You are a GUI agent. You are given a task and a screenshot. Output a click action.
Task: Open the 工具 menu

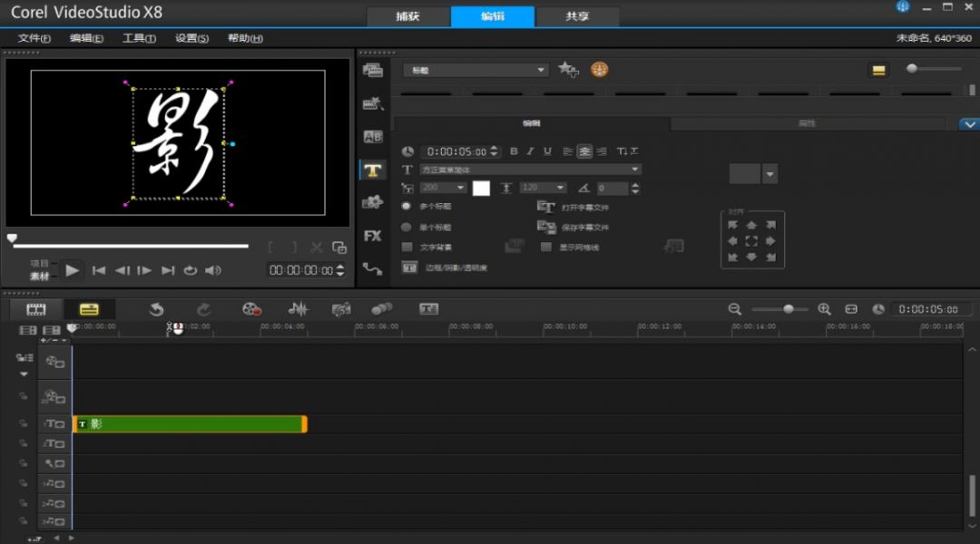(139, 38)
